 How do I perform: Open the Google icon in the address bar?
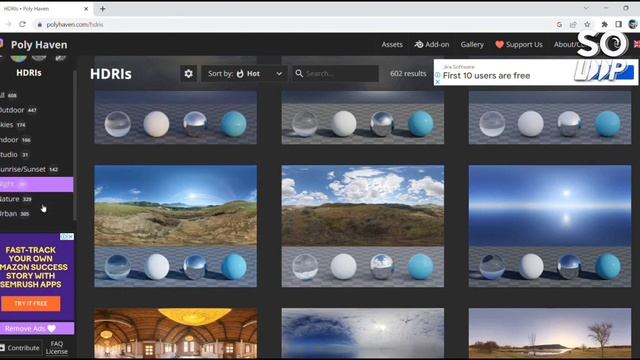point(559,24)
